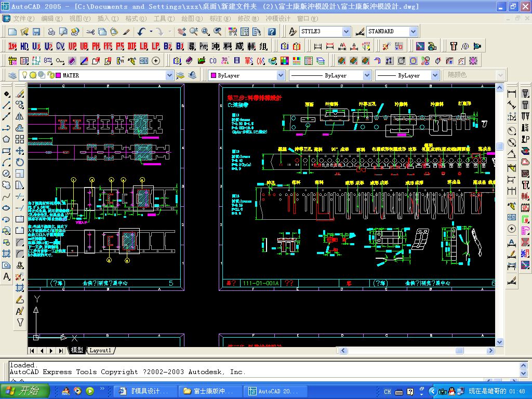This screenshot has width=532, height=399.
Task: Select the Rectangle drawing tool
Action: click(6, 151)
